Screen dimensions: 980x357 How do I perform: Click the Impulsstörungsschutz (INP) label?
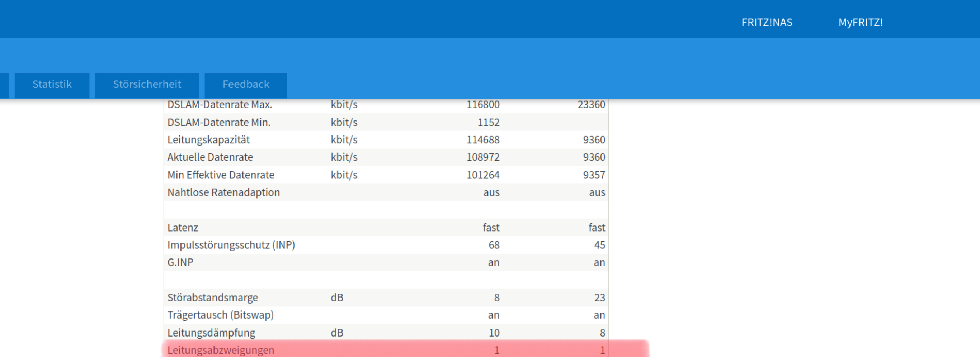click(231, 245)
